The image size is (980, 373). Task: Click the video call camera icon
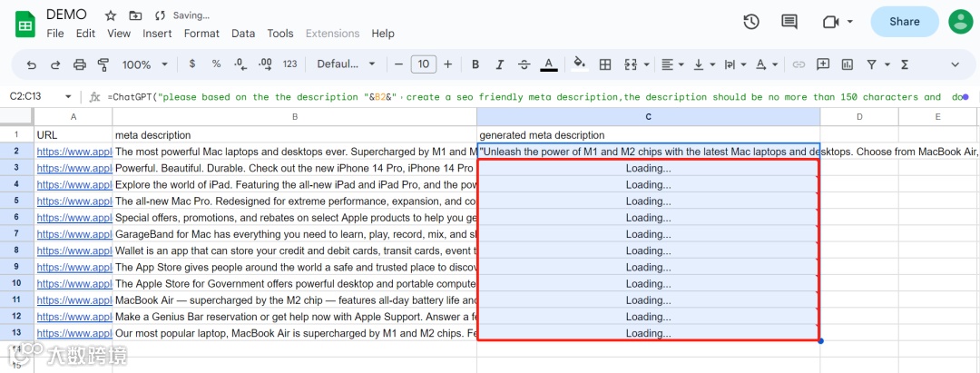click(x=830, y=22)
